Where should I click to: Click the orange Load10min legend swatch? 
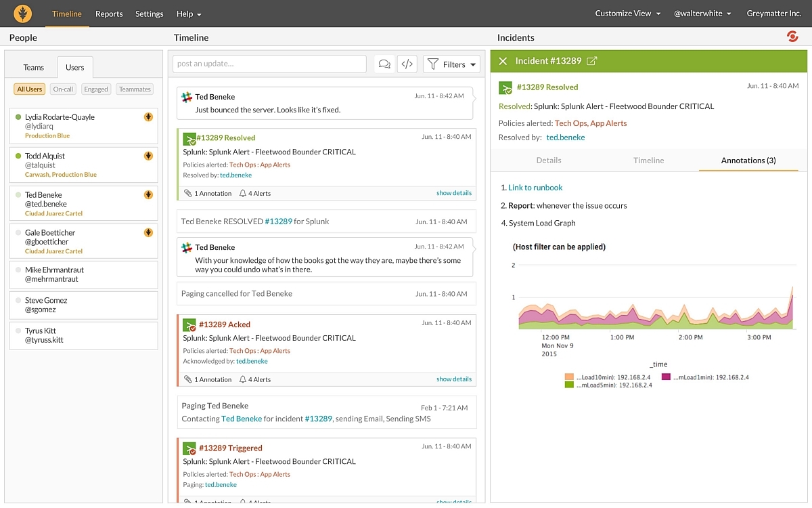click(569, 377)
